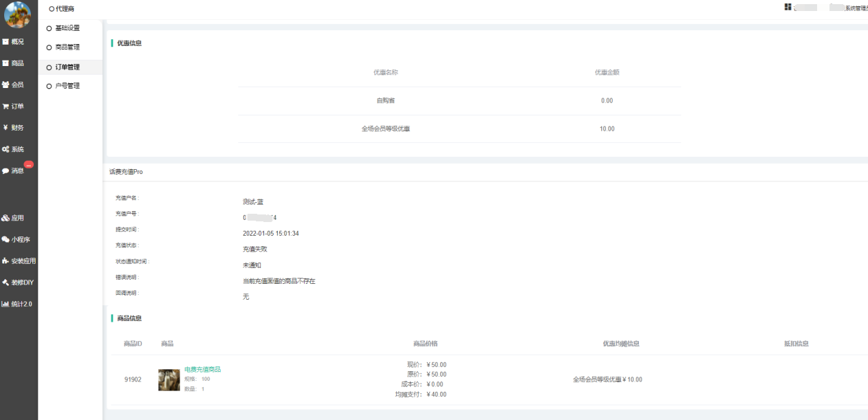Select 基础设置 in the submenu
The image size is (868, 420).
67,28
